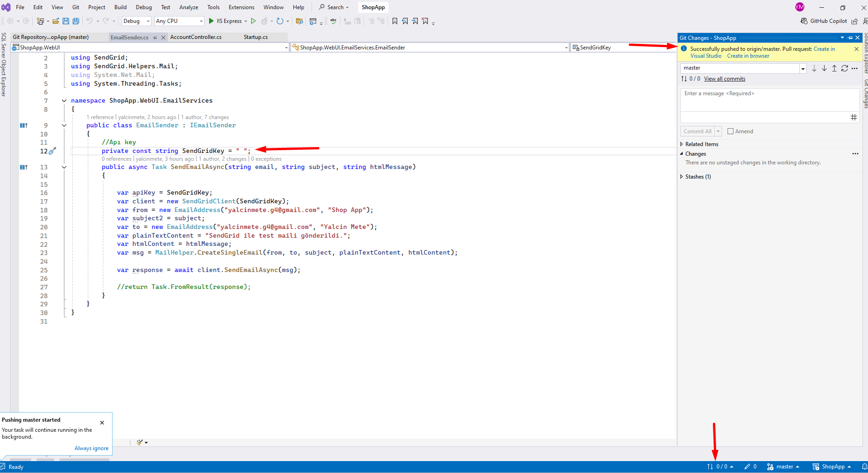
Task: Open the Extensions menu
Action: click(242, 7)
